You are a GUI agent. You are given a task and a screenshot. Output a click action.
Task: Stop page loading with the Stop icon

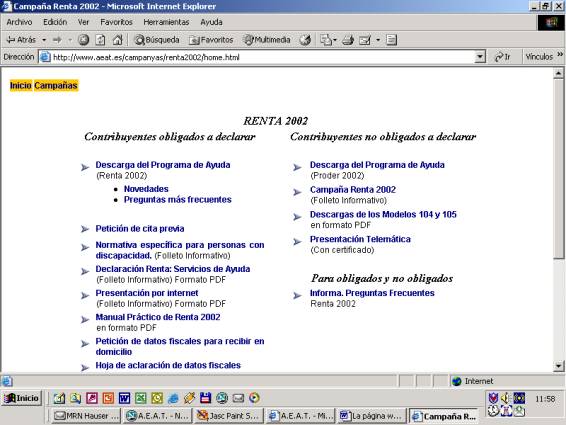click(83, 40)
